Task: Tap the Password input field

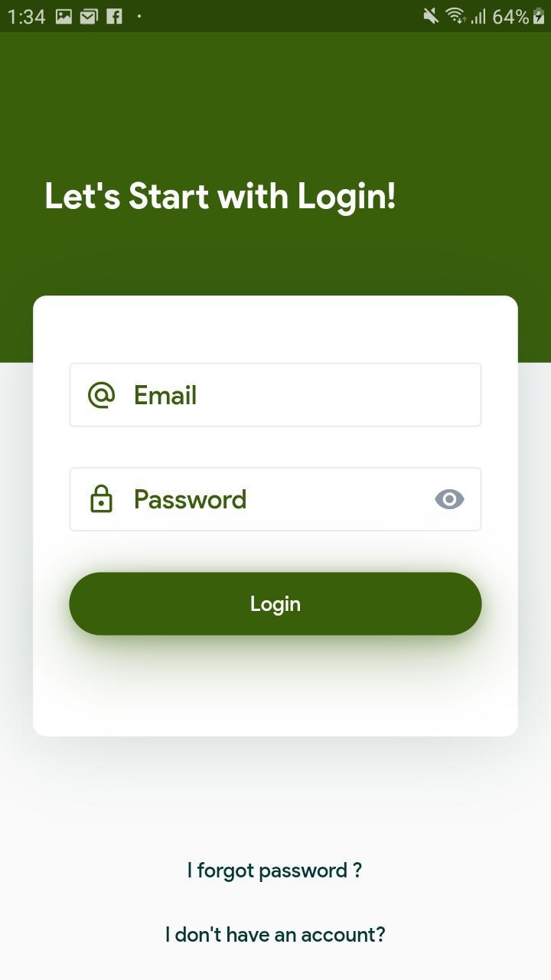Action: 275,499
